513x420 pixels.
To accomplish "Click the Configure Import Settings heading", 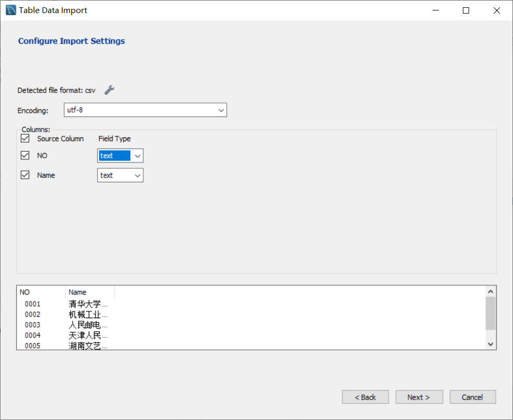I will tap(71, 41).
